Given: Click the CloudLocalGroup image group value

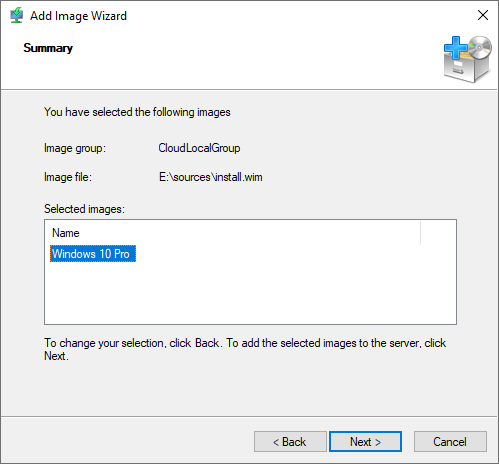Looking at the screenshot, I should point(199,148).
